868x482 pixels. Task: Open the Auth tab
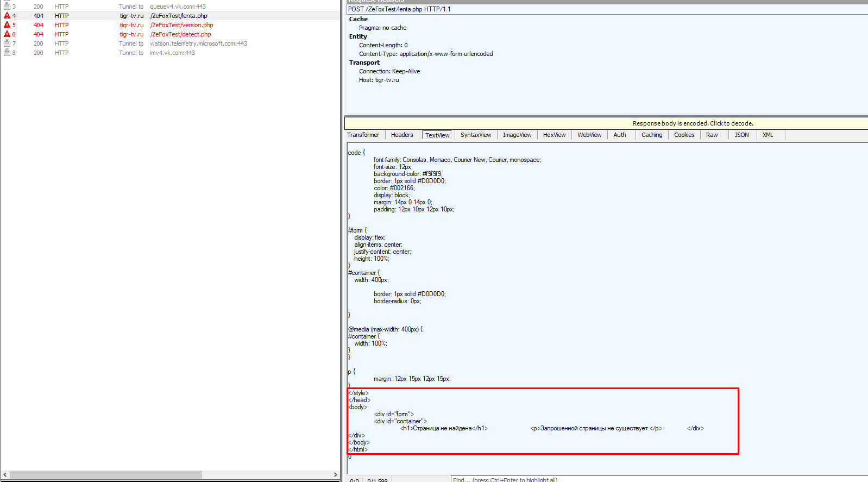[620, 135]
